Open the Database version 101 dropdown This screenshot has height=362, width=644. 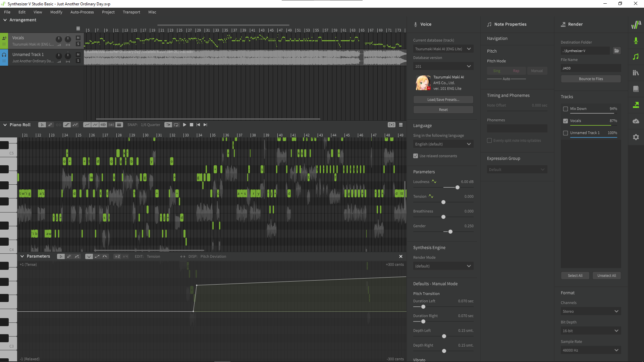(x=443, y=66)
